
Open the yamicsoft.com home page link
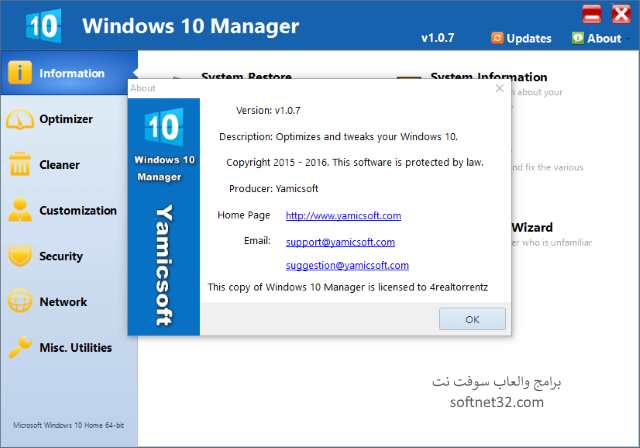point(343,215)
